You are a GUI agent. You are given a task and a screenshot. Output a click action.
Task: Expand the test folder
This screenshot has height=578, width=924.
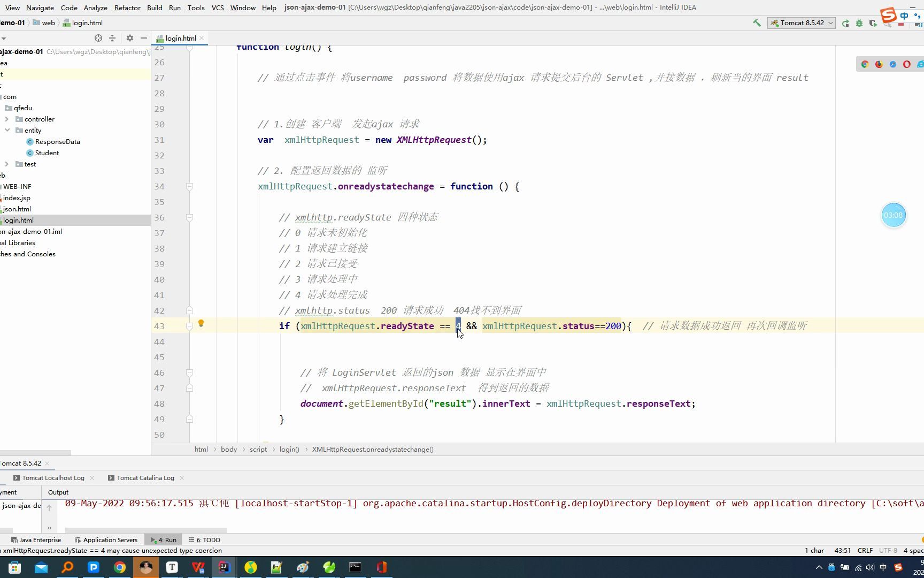coord(7,164)
